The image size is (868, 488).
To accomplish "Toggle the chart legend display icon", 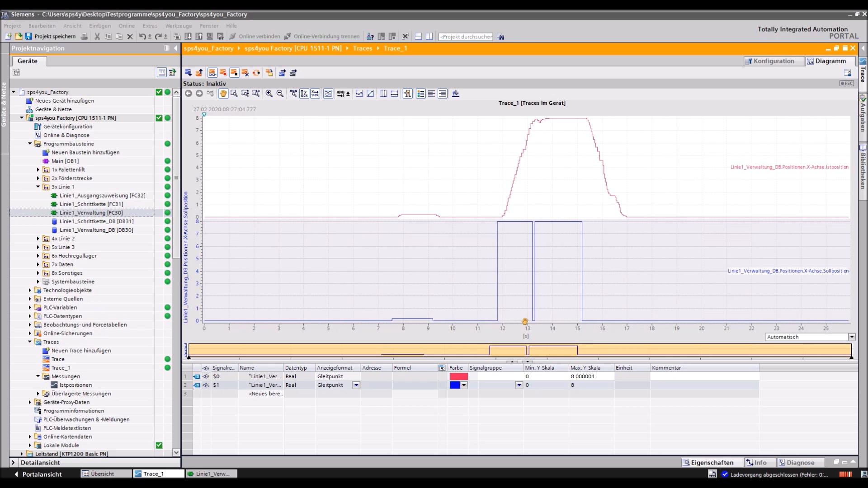I will (x=420, y=94).
